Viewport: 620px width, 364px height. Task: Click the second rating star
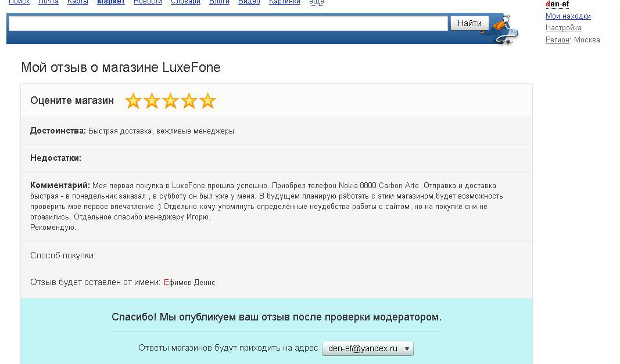152,101
